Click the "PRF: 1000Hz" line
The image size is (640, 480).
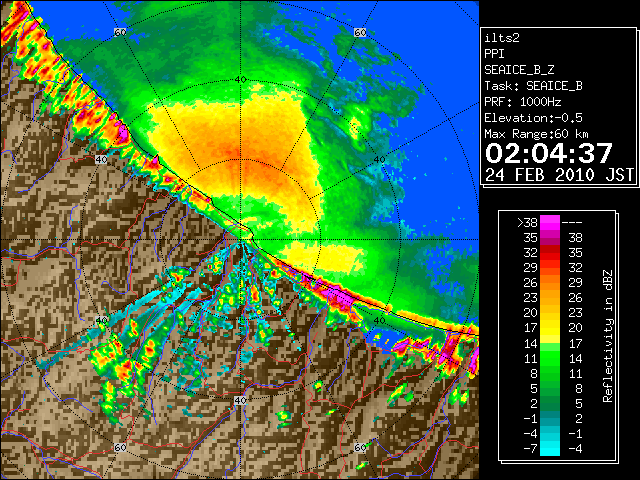coord(522,102)
